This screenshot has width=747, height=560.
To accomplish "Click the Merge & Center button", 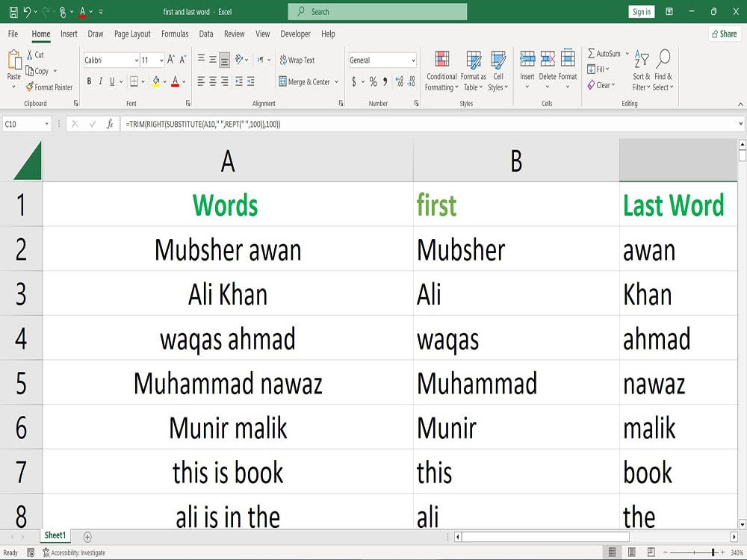I will 305,82.
